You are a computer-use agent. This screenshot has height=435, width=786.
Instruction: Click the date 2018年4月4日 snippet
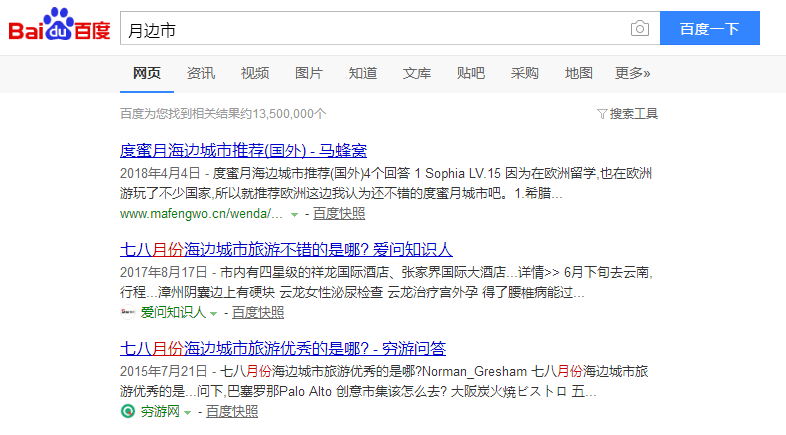(160, 173)
